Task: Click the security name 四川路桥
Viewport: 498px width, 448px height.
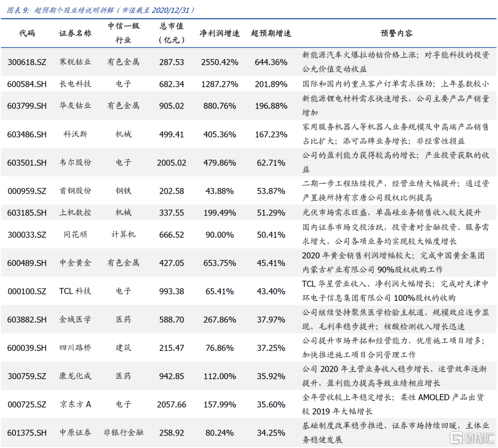Action: (75, 347)
